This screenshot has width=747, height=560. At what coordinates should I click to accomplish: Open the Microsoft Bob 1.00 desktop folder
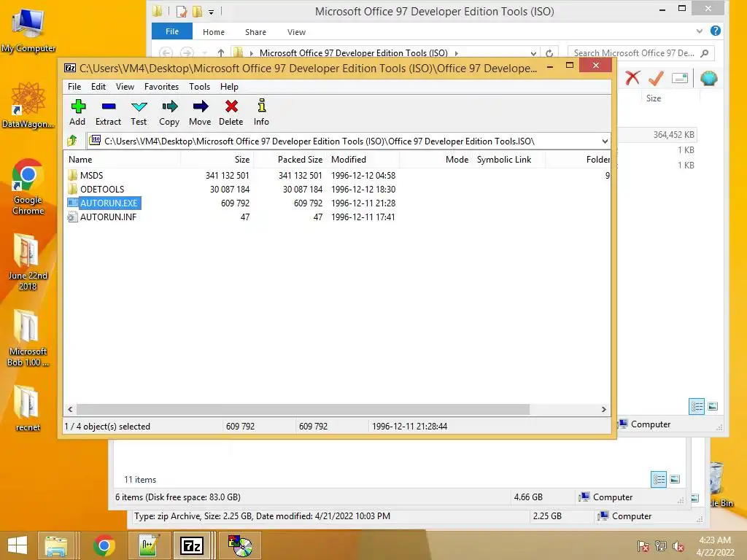(x=28, y=338)
